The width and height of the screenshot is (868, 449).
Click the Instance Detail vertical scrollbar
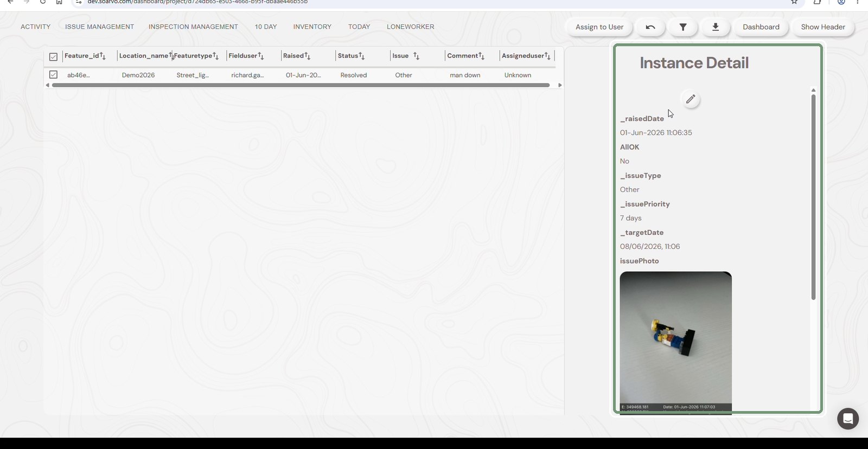click(813, 197)
